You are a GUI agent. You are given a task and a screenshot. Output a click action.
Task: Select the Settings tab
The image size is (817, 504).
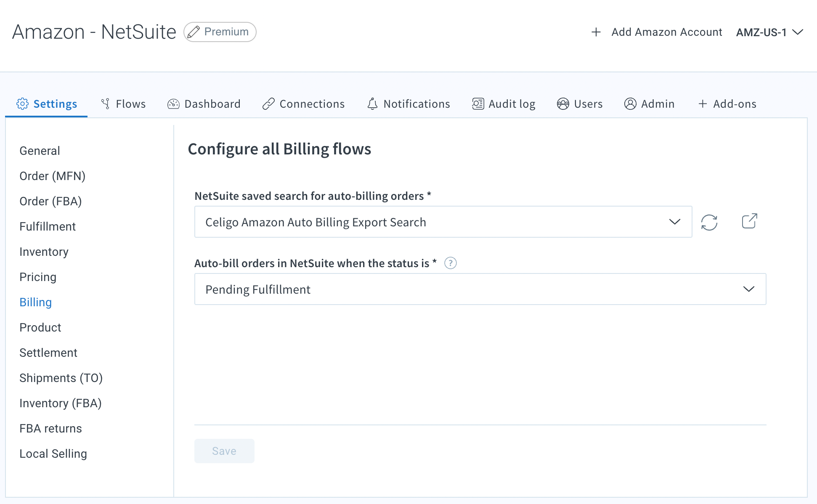pyautogui.click(x=47, y=104)
